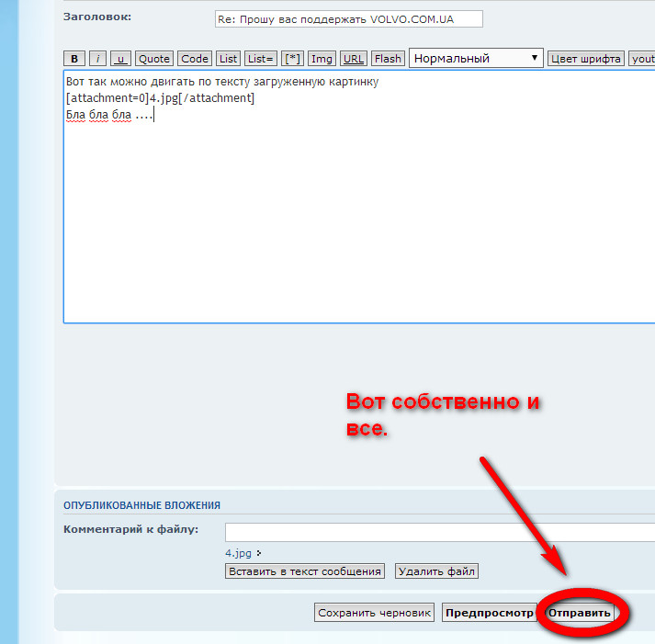This screenshot has width=655, height=644.
Task: Click the underline u button
Action: point(120,58)
